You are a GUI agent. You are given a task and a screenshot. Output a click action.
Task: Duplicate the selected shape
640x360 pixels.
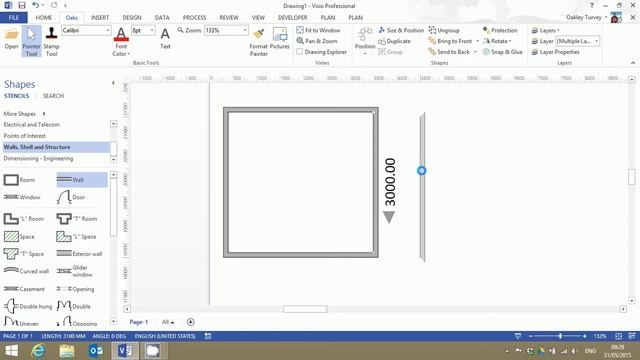tap(394, 41)
